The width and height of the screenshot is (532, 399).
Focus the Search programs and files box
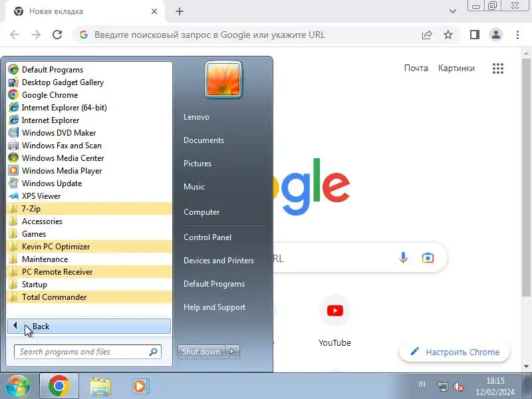pyautogui.click(x=87, y=352)
